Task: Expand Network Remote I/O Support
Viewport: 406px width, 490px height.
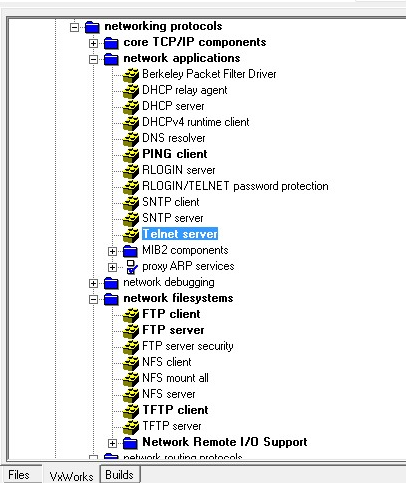Action: pos(112,443)
